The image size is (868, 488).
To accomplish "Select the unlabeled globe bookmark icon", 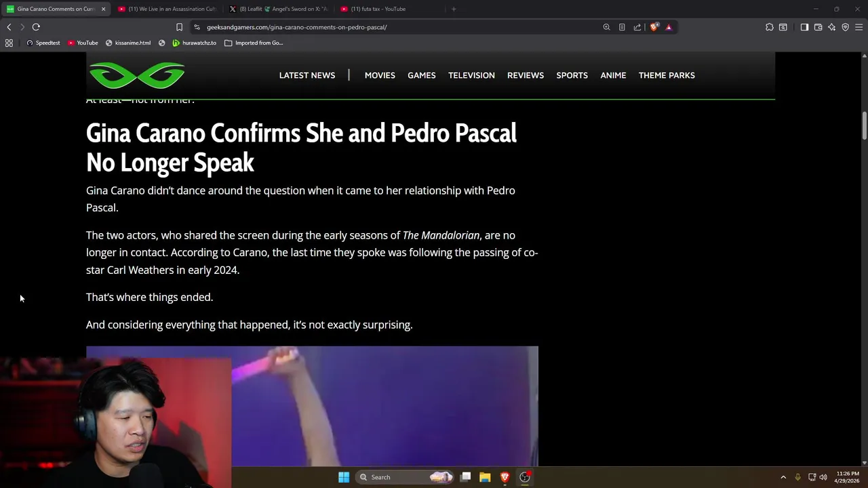I will coord(161,43).
